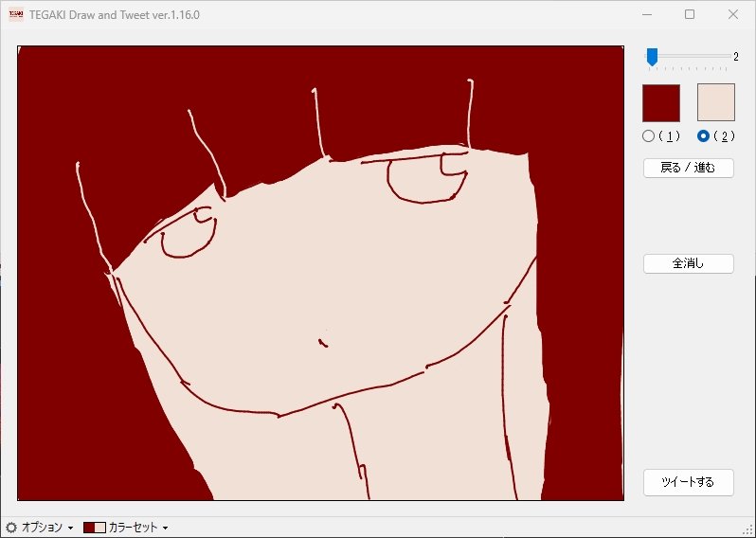Click the resize grip in the bottom-right corner
The width and height of the screenshot is (756, 538).
pyautogui.click(x=747, y=529)
